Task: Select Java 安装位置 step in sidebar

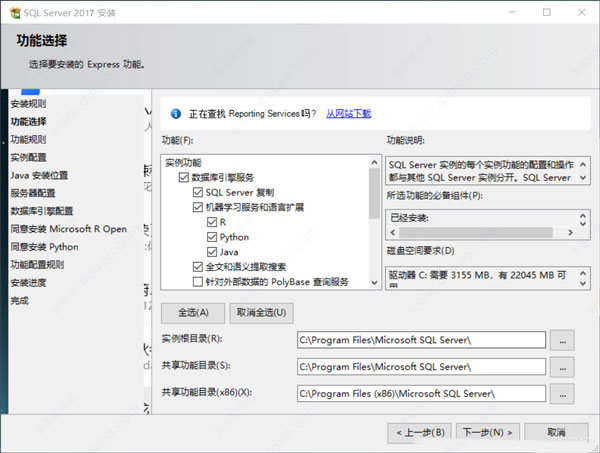Action: [39, 175]
